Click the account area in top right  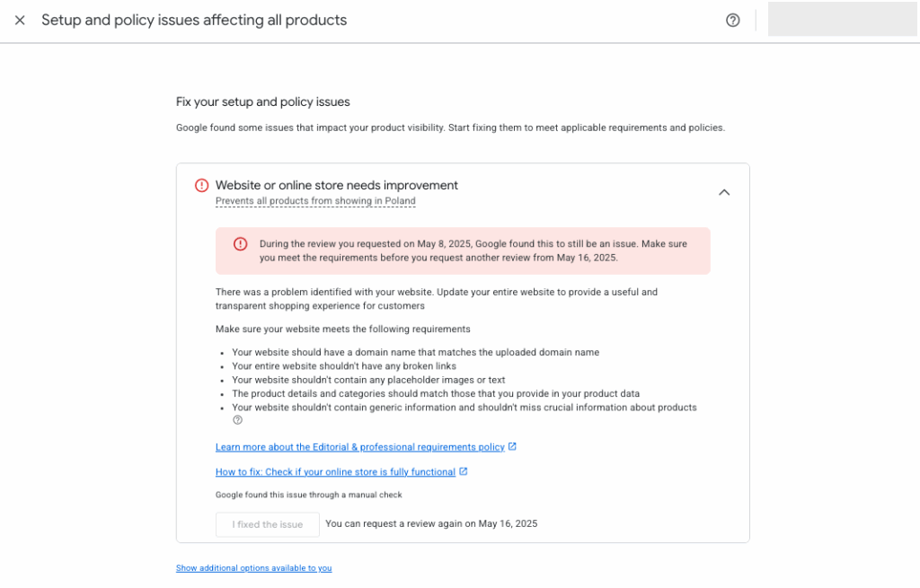click(x=842, y=20)
